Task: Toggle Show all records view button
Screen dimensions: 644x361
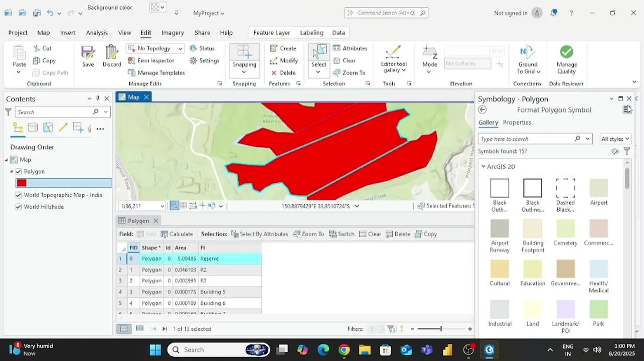Action: click(x=123, y=329)
